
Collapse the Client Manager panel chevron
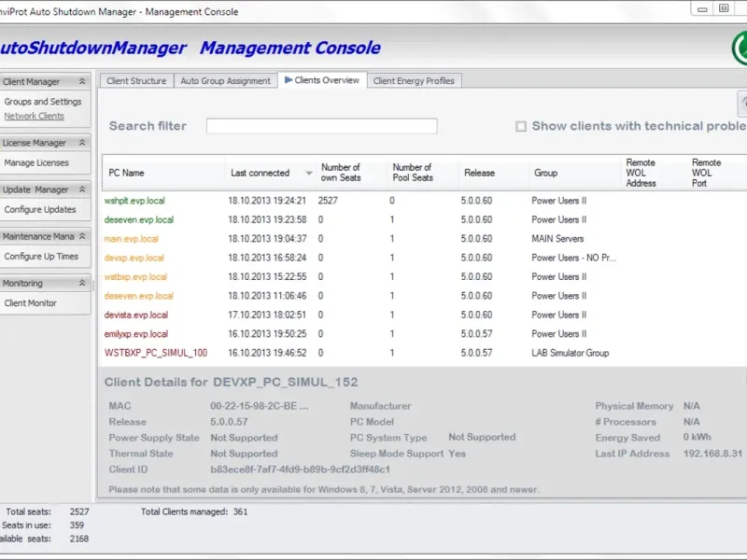tap(82, 82)
